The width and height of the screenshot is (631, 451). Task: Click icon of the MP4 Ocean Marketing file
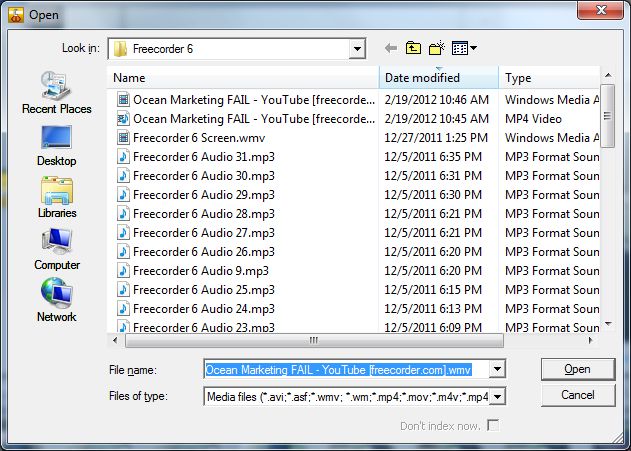123,119
